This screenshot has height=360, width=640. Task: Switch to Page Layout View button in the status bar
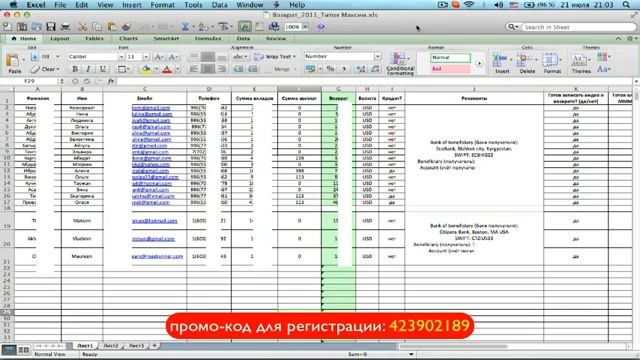(x=24, y=350)
